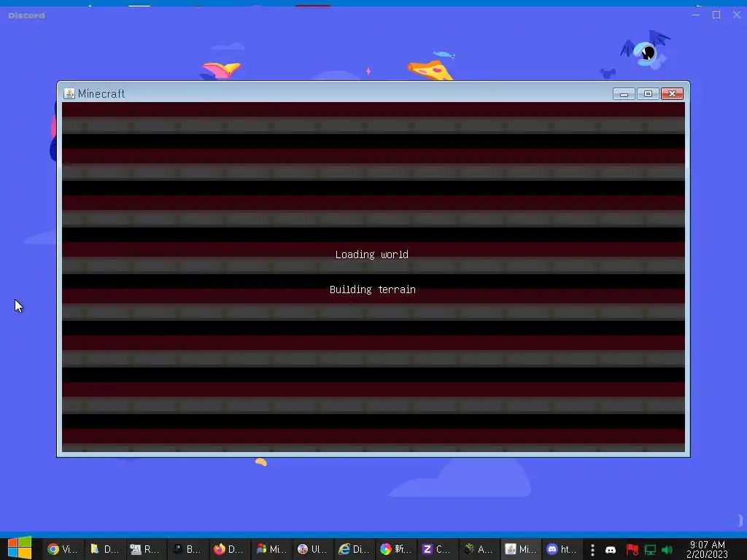This screenshot has width=747, height=560.
Task: Open the 'Ul...' disc taskbar item
Action: (x=312, y=549)
